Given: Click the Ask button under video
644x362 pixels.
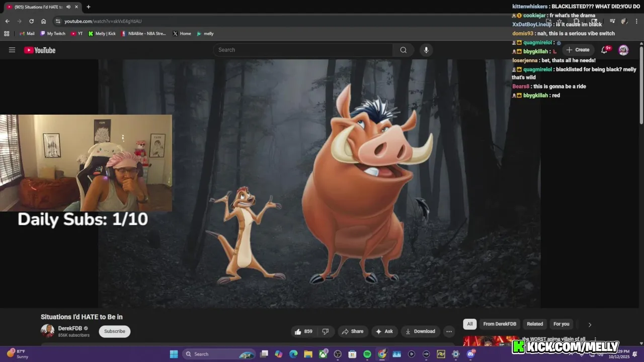Looking at the screenshot, I should (x=384, y=331).
